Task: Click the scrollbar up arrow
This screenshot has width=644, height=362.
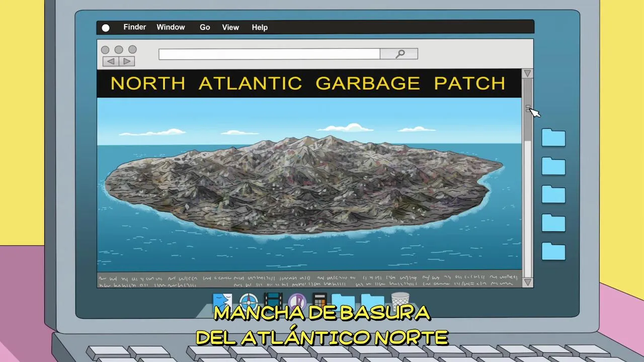Action: 527,73
